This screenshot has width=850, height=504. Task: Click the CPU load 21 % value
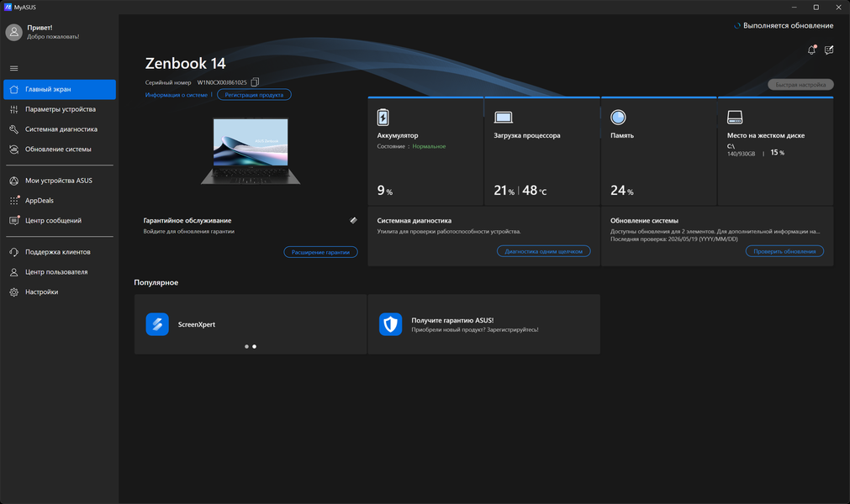pyautogui.click(x=504, y=191)
